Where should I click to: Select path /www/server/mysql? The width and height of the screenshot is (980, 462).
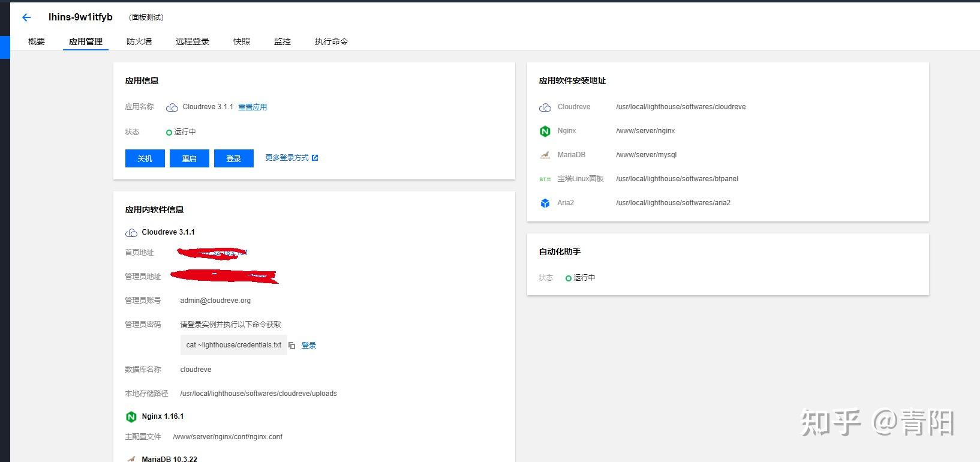pyautogui.click(x=647, y=155)
